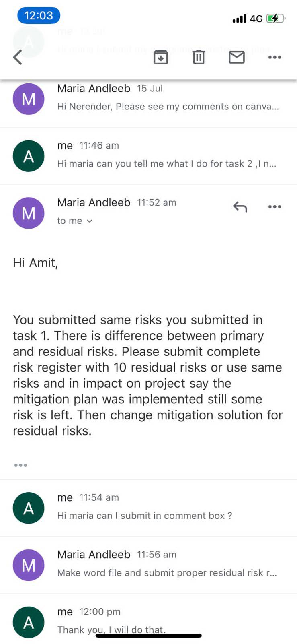Reply to Maria's 11:52 am message
This screenshot has width=297, height=644.
point(240,207)
